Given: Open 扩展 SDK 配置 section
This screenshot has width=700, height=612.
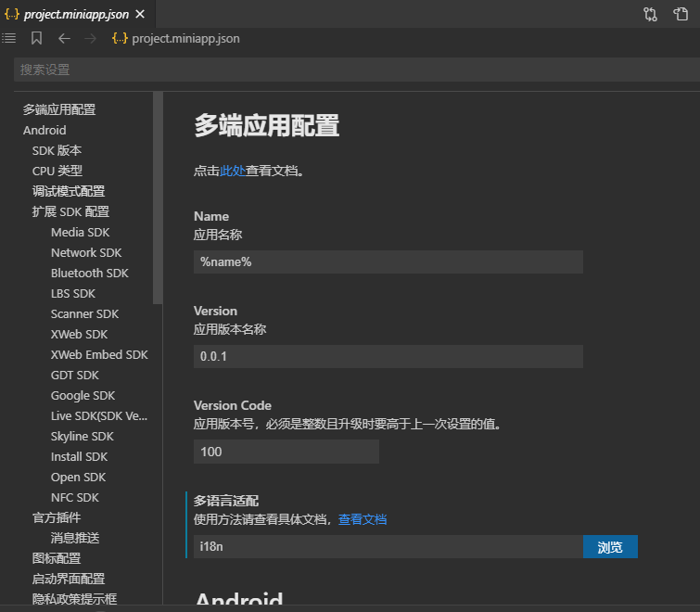Looking at the screenshot, I should point(70,212).
